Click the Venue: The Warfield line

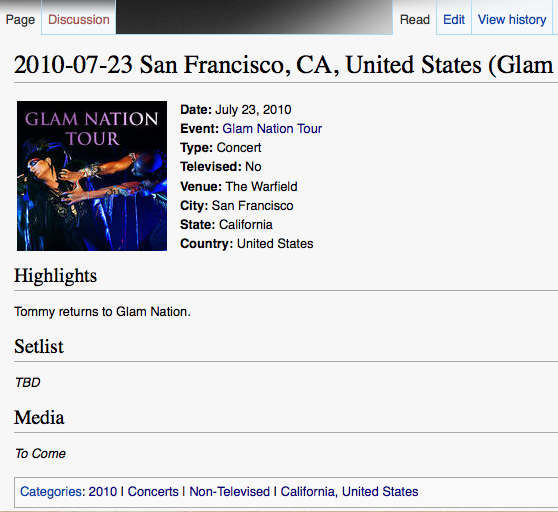[x=238, y=186]
